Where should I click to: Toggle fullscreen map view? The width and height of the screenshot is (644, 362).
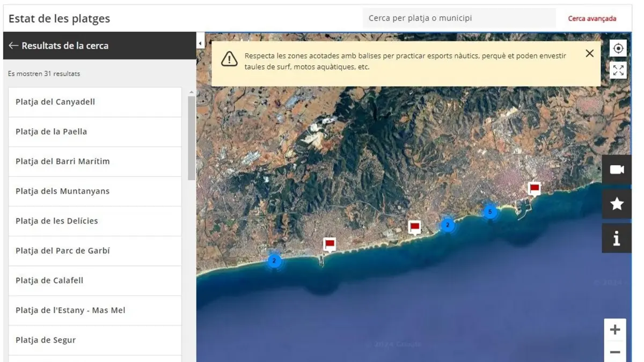[x=618, y=70]
